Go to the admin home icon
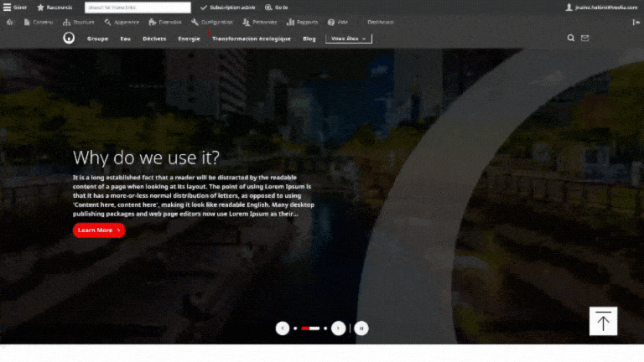 [10, 22]
